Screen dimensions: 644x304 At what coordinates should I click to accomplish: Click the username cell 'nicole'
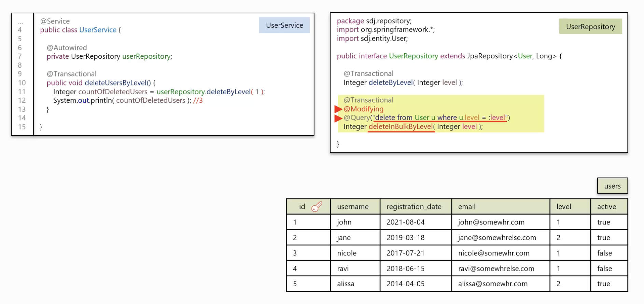pos(355,253)
